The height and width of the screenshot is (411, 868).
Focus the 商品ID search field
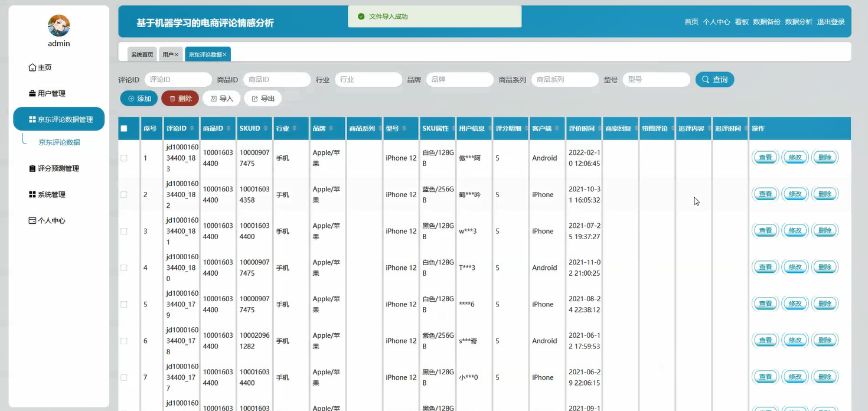pos(277,79)
